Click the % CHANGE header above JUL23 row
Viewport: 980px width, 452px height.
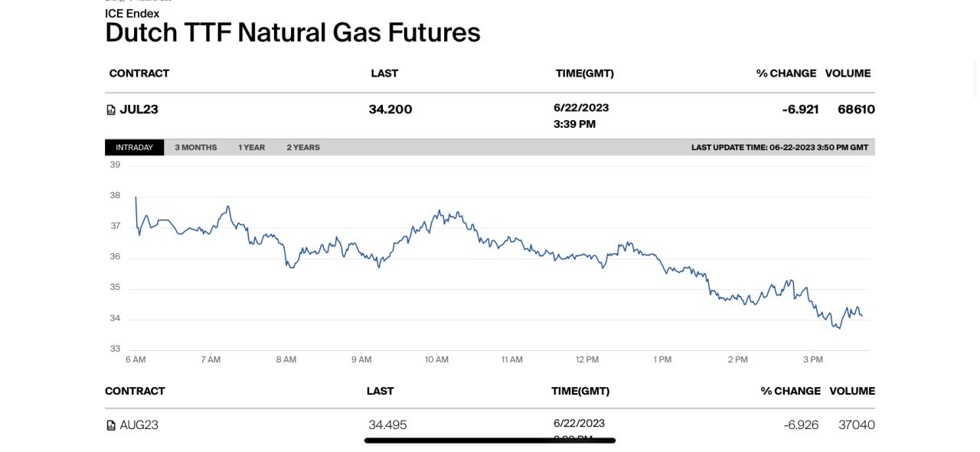pyautogui.click(x=786, y=73)
